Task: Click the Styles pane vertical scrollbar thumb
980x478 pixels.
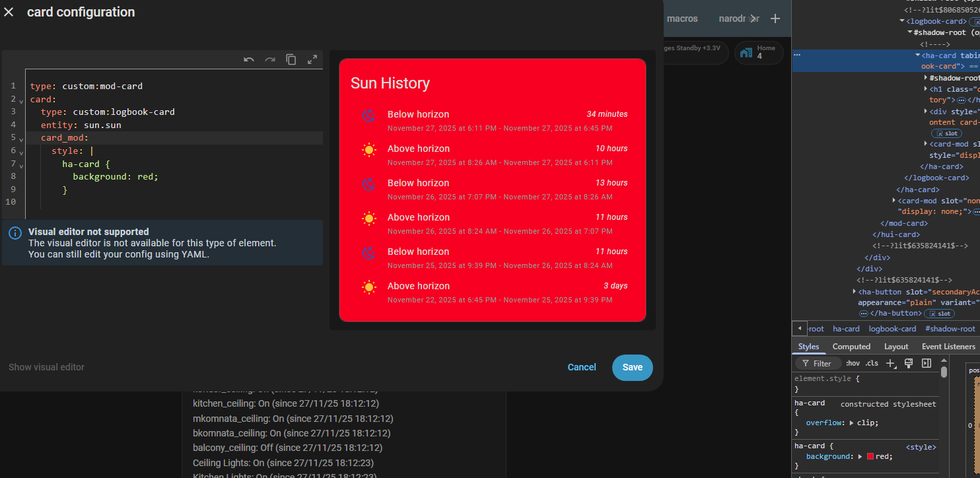Action: [x=944, y=372]
